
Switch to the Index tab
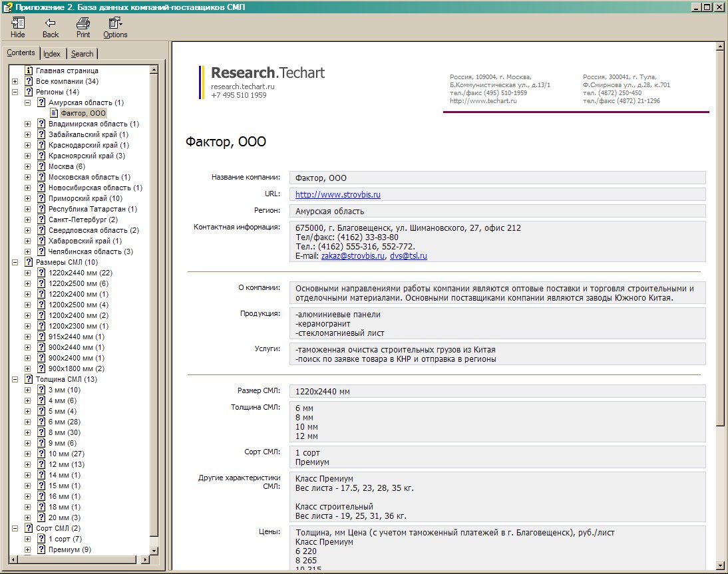click(52, 54)
